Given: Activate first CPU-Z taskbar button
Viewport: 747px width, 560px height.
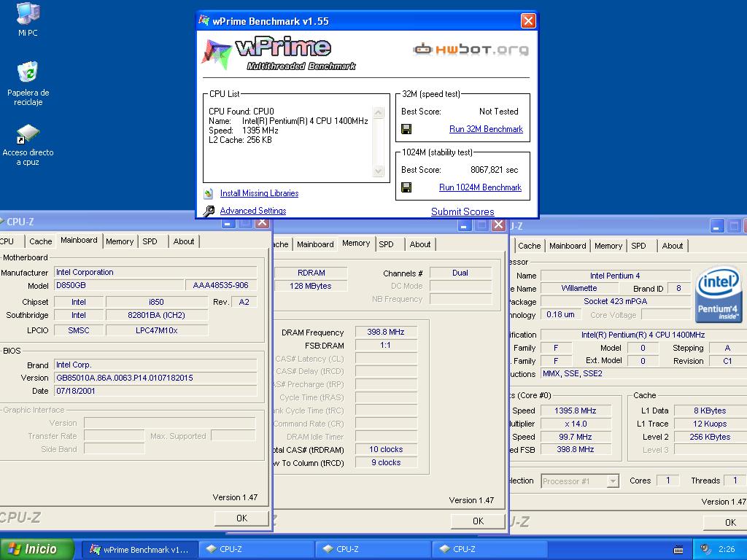Looking at the screenshot, I should tap(255, 550).
